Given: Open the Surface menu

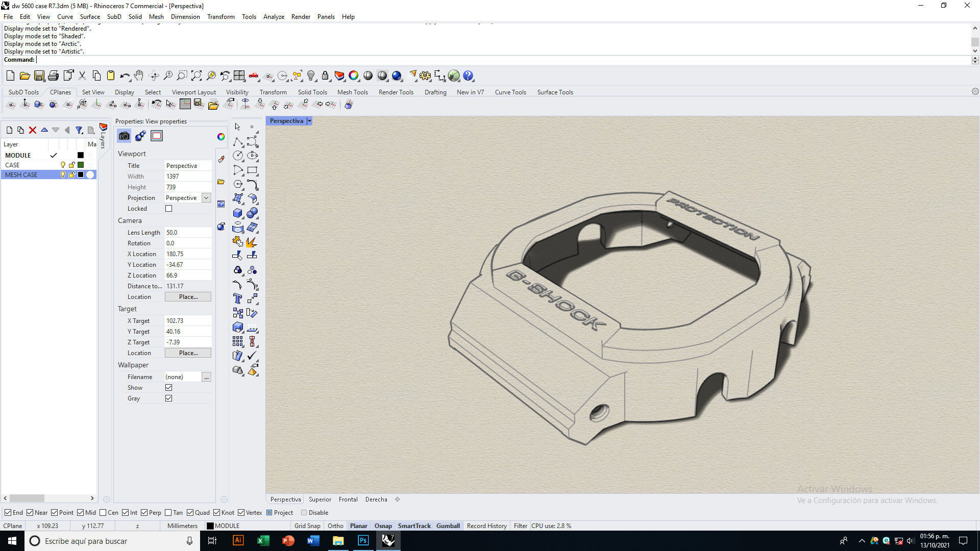Looking at the screenshot, I should [x=90, y=16].
